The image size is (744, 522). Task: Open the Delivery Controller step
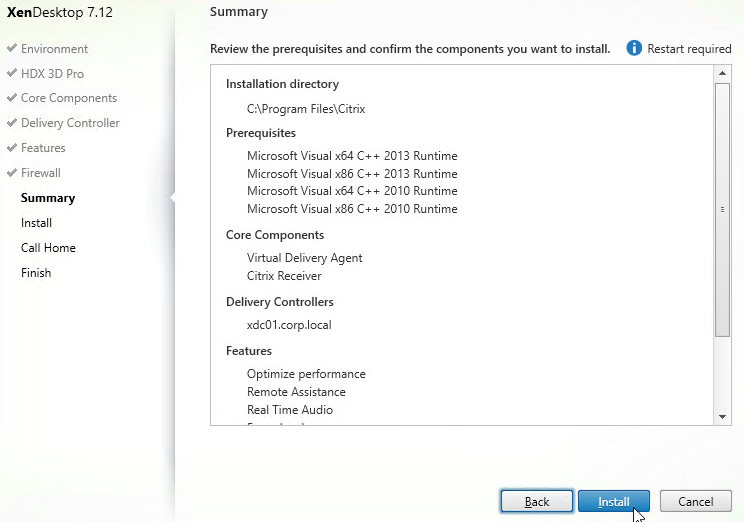point(70,123)
